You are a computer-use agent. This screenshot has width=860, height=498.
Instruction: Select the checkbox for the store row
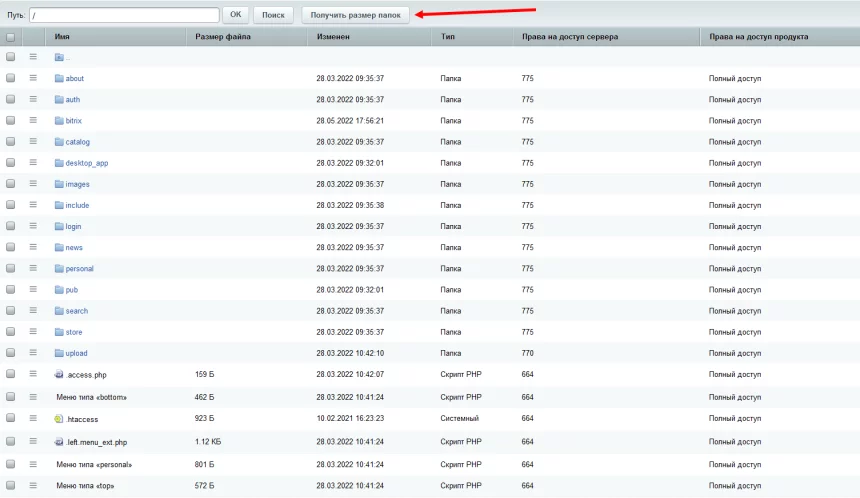pos(11,332)
